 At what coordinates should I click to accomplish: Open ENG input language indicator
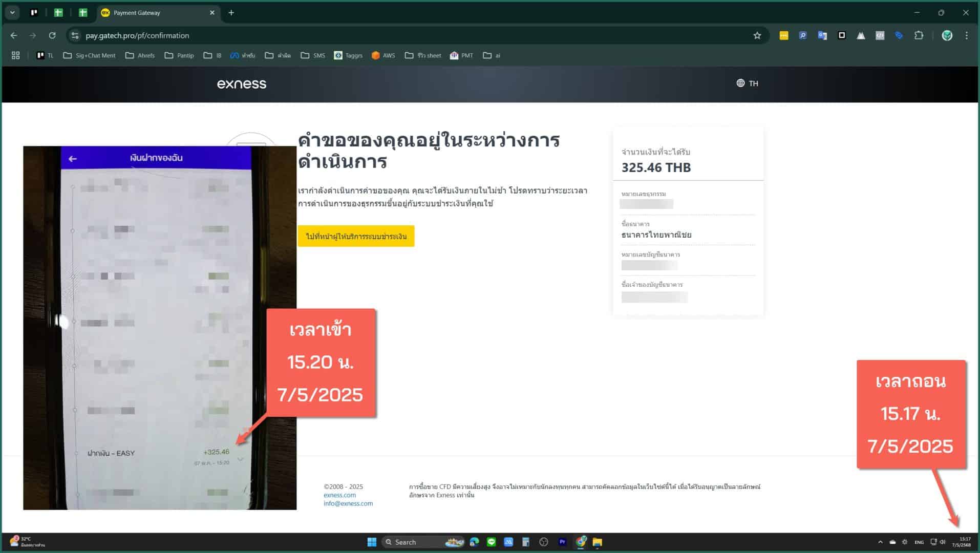click(x=919, y=542)
